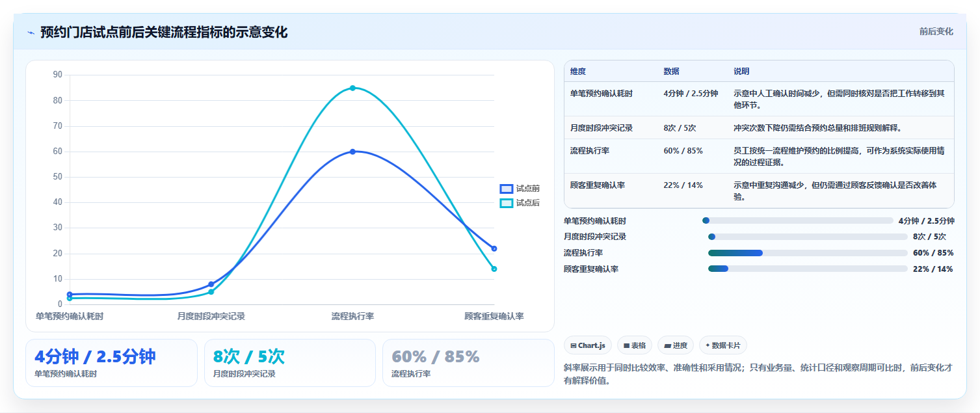This screenshot has width=980, height=413.
Task: Select the 试点前 point at 顾客重复确认率
Action: click(x=494, y=248)
